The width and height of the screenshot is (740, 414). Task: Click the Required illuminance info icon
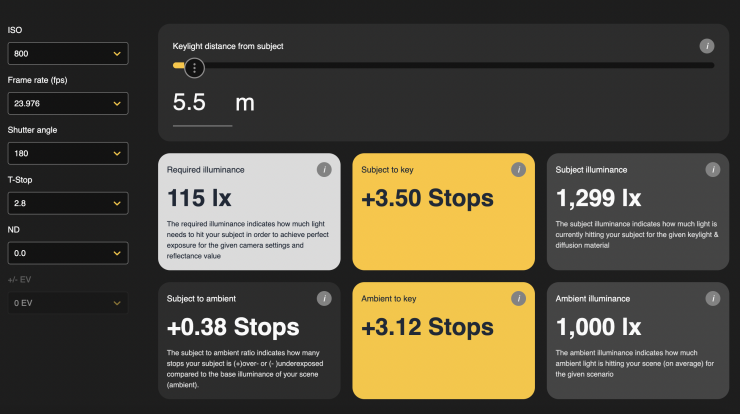pyautogui.click(x=323, y=170)
